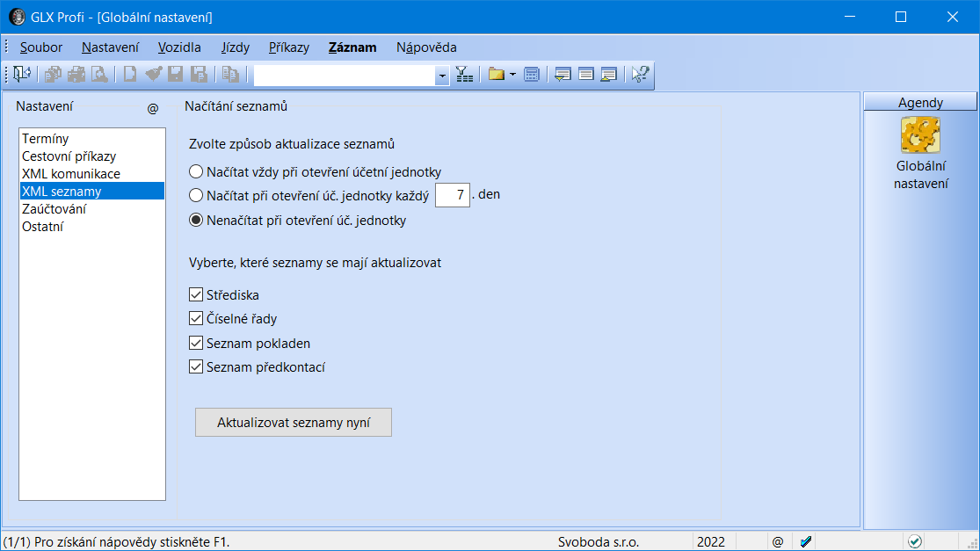Click the Agendy panel header
Viewport: 980px width, 551px height.
pos(920,102)
